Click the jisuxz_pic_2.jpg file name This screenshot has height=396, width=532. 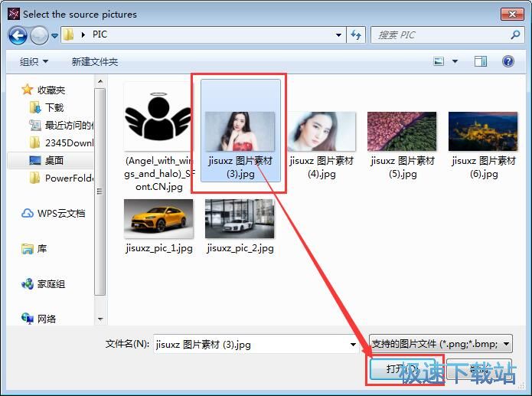coord(240,248)
